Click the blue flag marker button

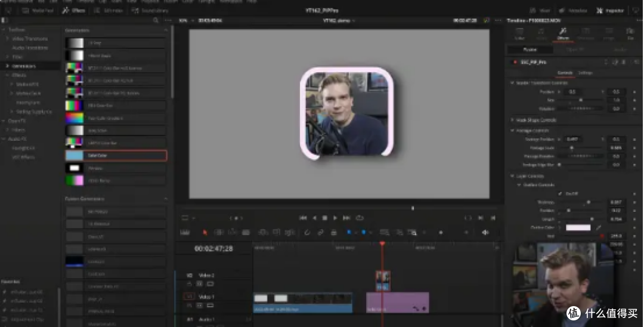pyautogui.click(x=349, y=233)
